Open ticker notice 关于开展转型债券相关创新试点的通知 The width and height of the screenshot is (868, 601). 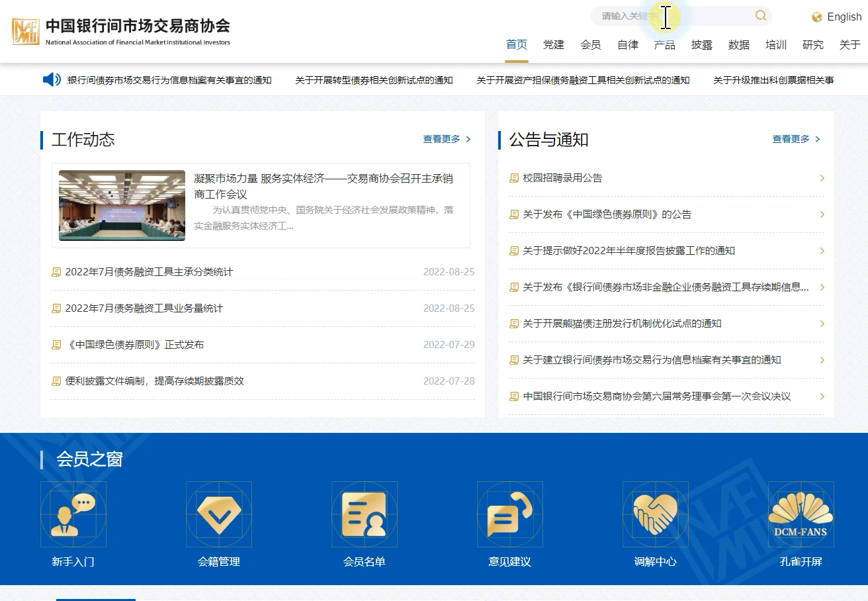pos(374,80)
